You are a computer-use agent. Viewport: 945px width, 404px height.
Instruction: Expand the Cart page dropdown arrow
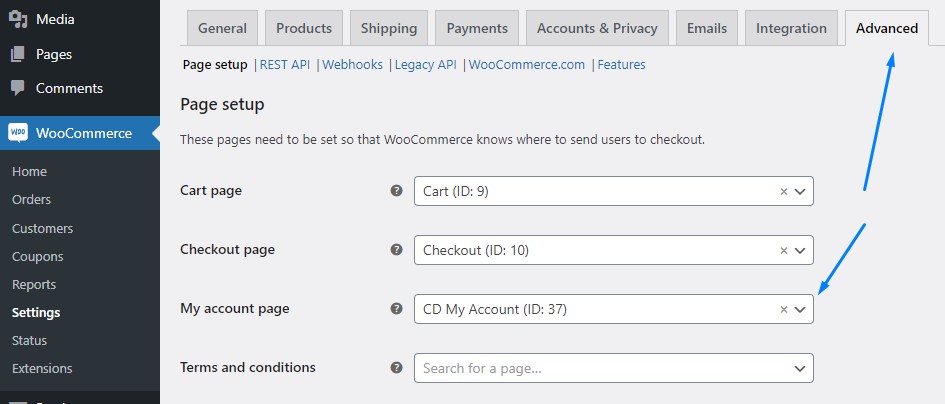800,191
